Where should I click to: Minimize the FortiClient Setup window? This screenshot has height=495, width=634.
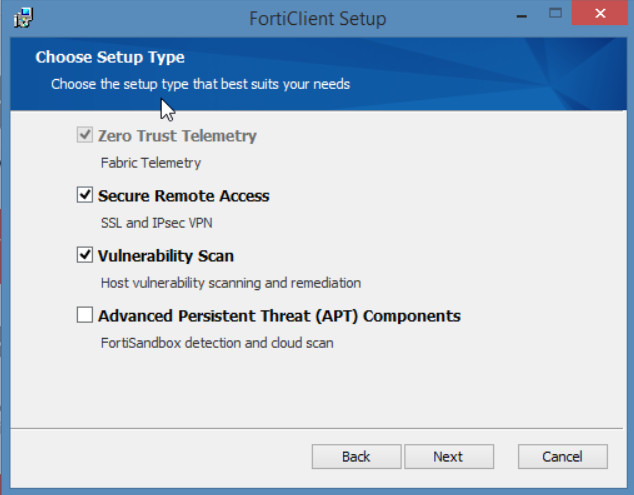[522, 15]
